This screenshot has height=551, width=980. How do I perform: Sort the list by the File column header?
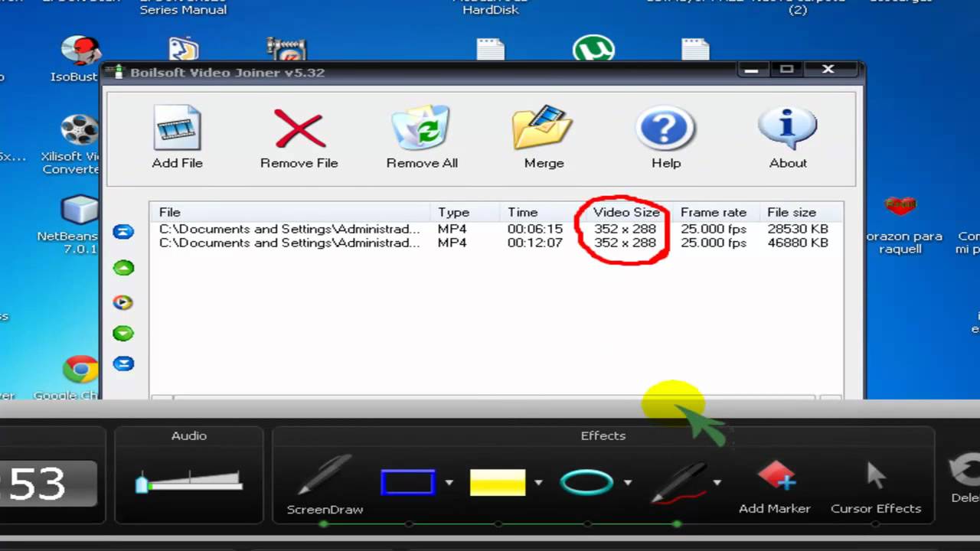(x=291, y=212)
